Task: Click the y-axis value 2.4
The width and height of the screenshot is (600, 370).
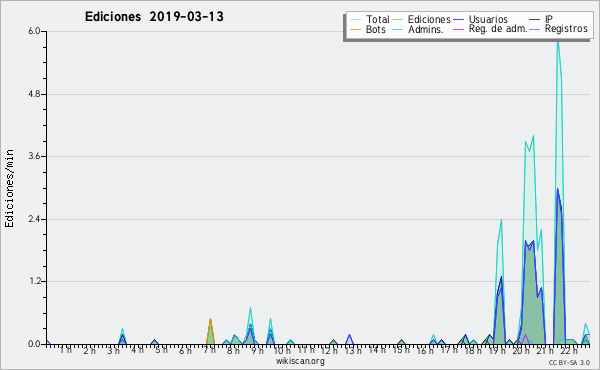Action: (x=34, y=219)
